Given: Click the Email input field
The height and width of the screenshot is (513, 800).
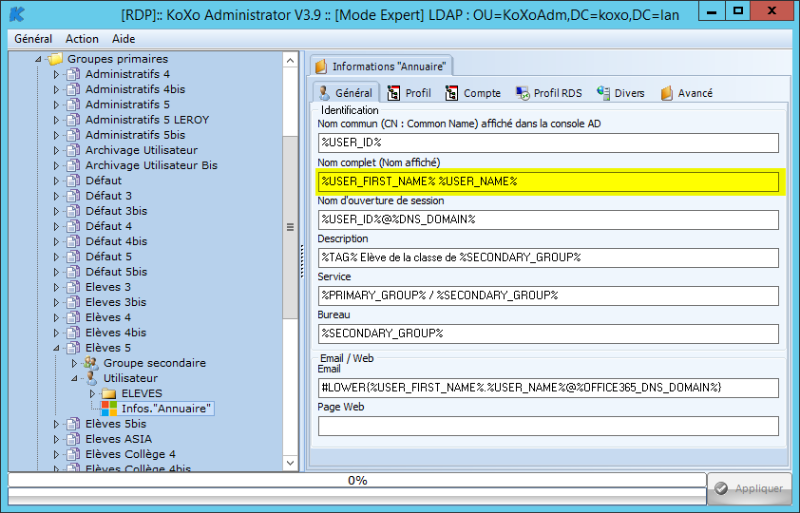Looking at the screenshot, I should click(x=548, y=388).
